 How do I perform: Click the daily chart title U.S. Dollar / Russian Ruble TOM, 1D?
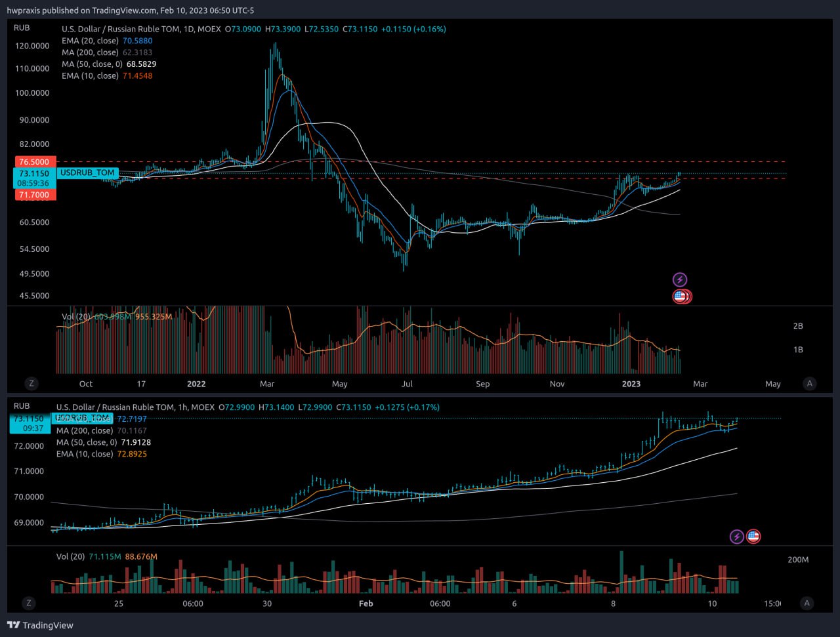point(141,29)
